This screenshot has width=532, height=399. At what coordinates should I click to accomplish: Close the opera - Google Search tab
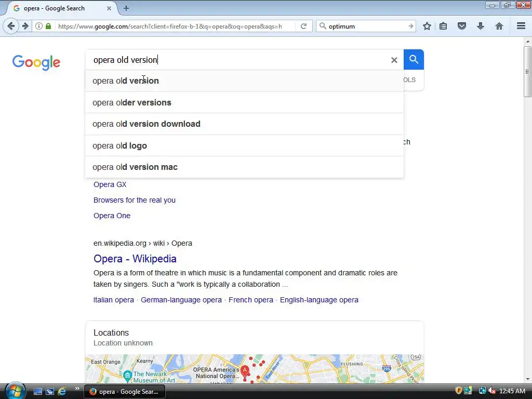(109, 8)
